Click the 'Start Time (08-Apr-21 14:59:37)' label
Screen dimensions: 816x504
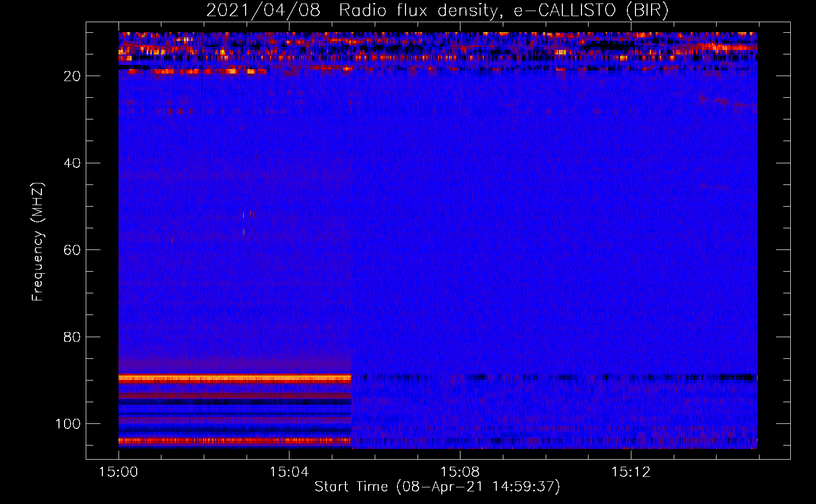coord(437,486)
